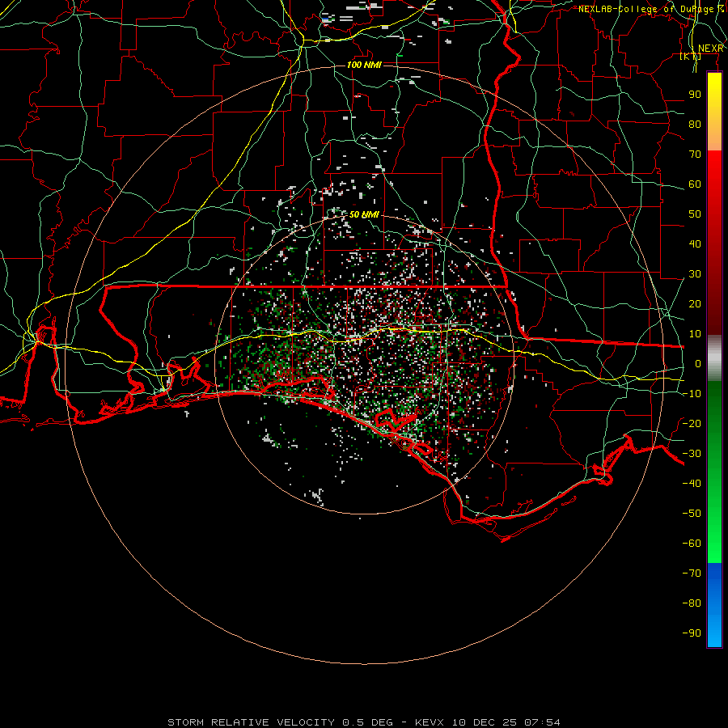Select the "-10" value on the velocity scale

click(692, 394)
